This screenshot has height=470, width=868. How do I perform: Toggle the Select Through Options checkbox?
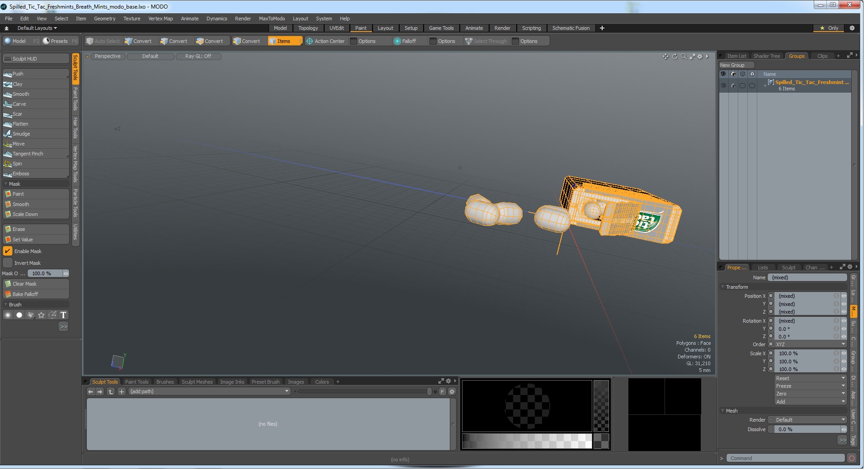tap(515, 41)
